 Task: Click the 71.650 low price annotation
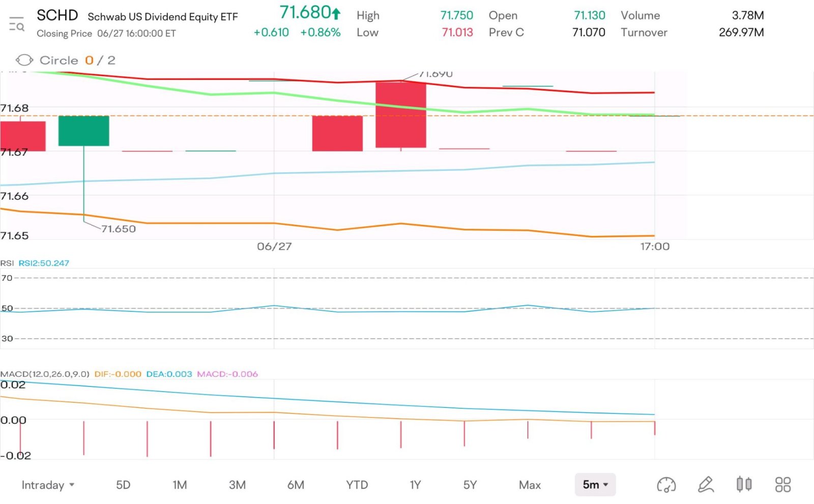pos(118,229)
